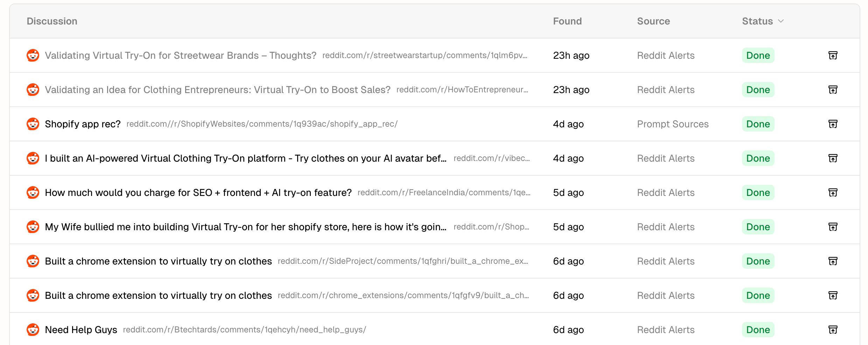The width and height of the screenshot is (868, 345).
Task: Click the Discussion column header
Action: pos(52,21)
